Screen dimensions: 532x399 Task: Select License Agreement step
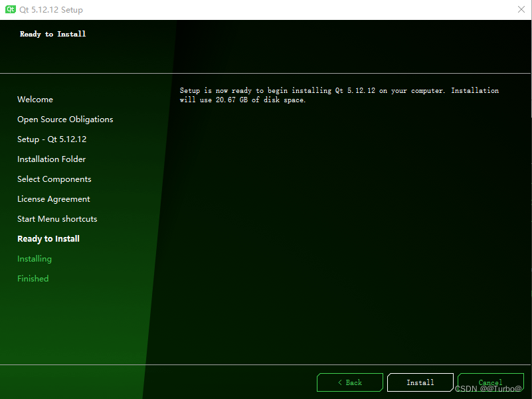pyautogui.click(x=54, y=199)
